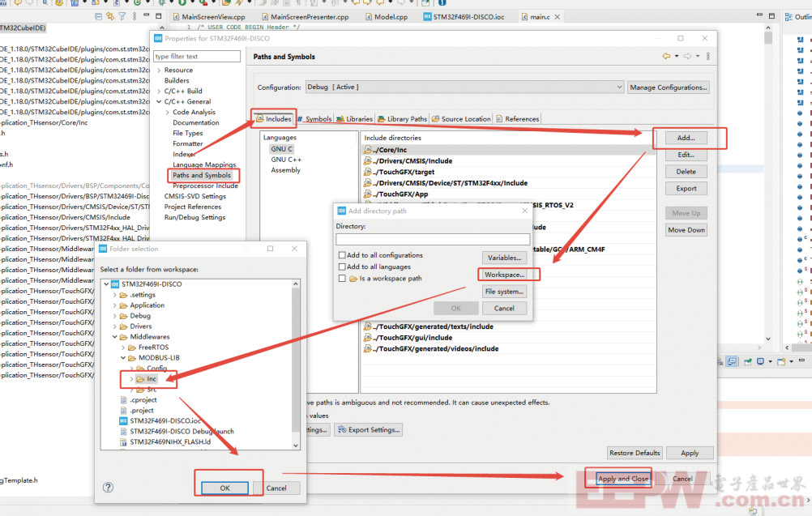Switch to the References tab
This screenshot has height=516, width=812.
coord(517,119)
